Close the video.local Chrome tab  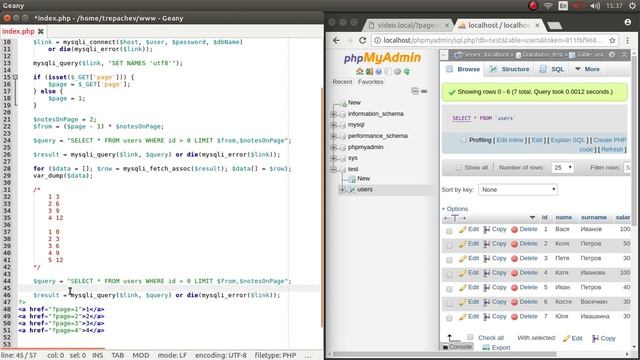click(447, 25)
